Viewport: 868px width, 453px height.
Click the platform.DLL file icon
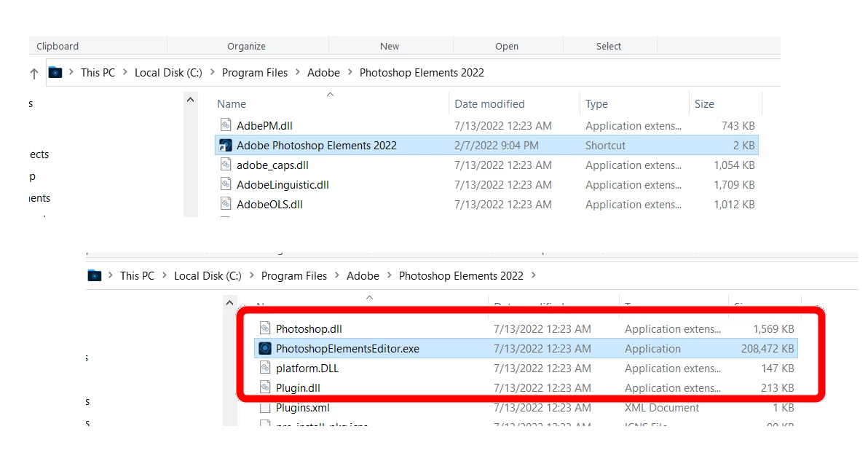[x=265, y=367]
